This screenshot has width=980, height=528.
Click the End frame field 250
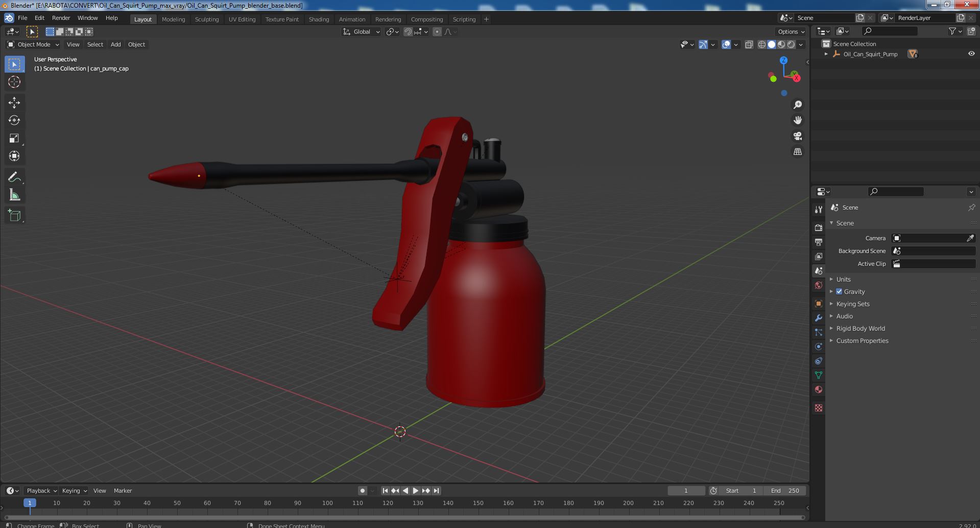pos(785,491)
